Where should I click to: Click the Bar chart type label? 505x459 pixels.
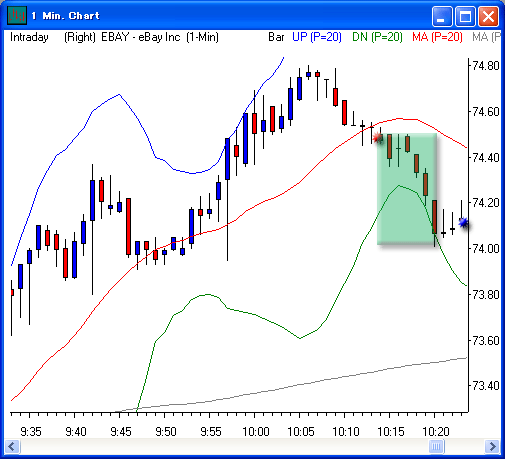[276, 37]
